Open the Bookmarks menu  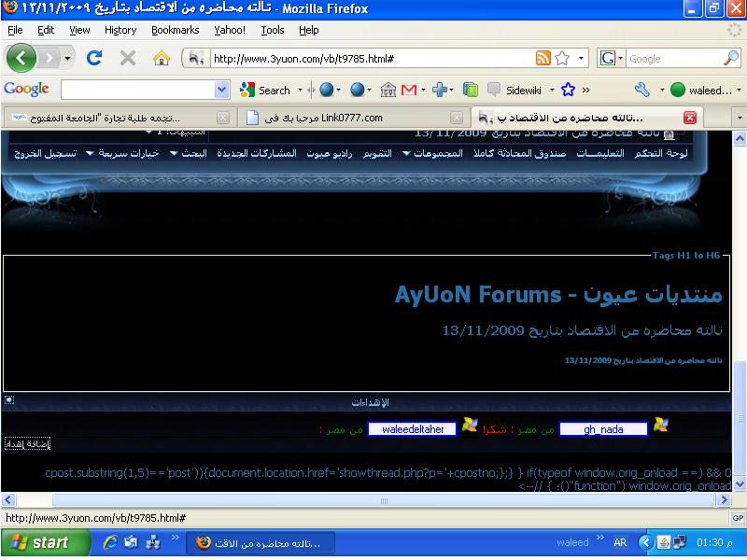click(x=175, y=30)
